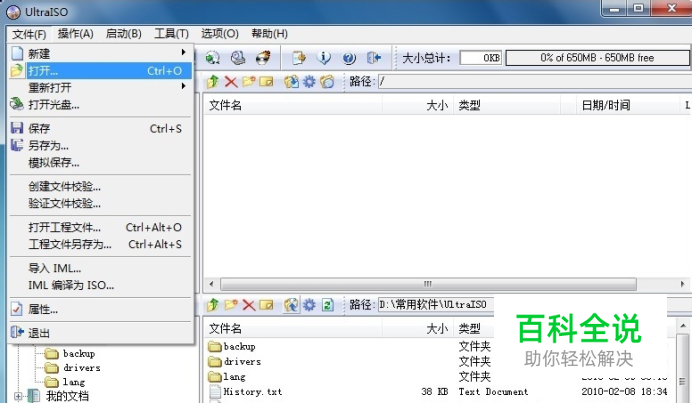Click the 650MB capacity progress bar

[598, 58]
